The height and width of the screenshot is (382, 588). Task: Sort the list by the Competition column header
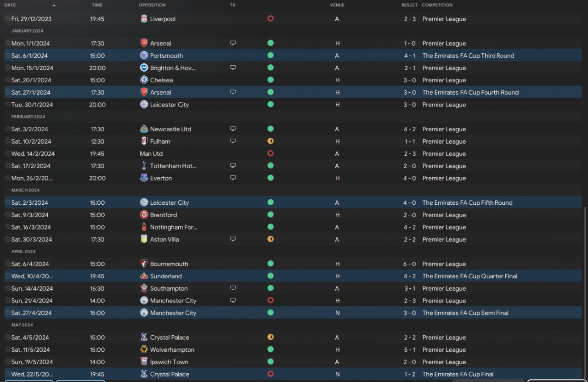(437, 5)
